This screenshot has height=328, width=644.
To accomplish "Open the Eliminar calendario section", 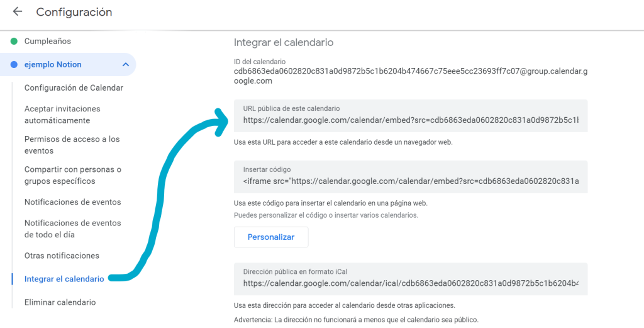I will 60,302.
